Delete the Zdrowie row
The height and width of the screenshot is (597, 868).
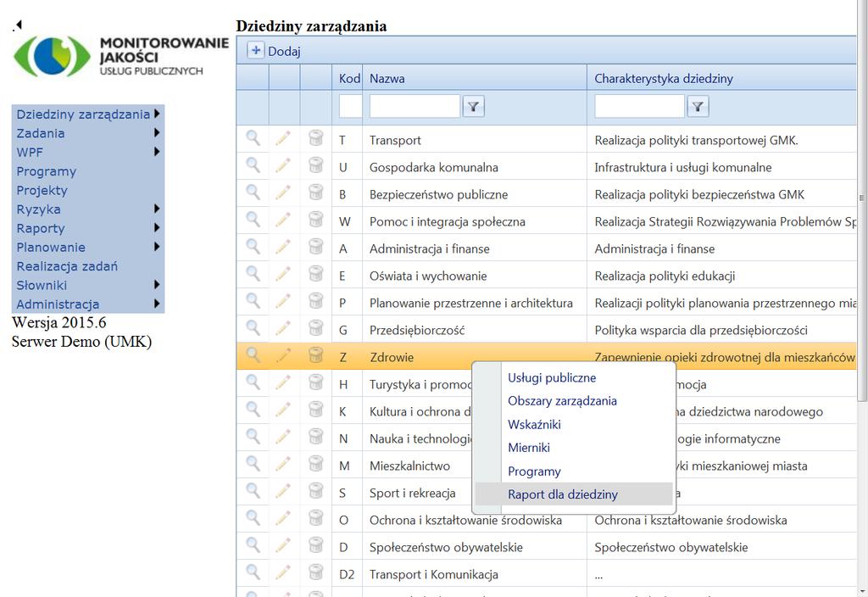coord(315,355)
